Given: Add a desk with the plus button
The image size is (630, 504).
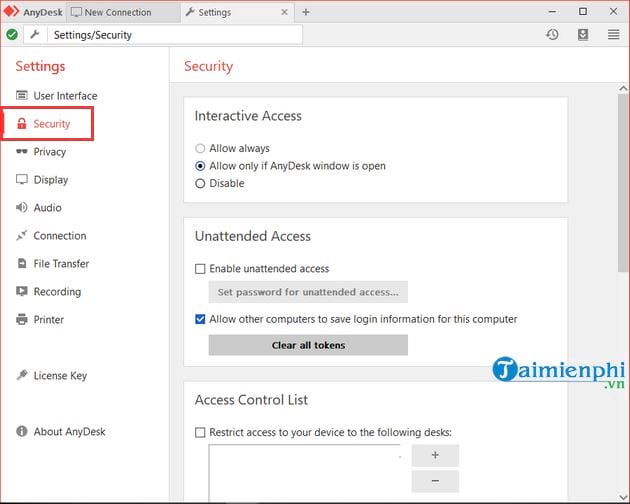Looking at the screenshot, I should 435,455.
